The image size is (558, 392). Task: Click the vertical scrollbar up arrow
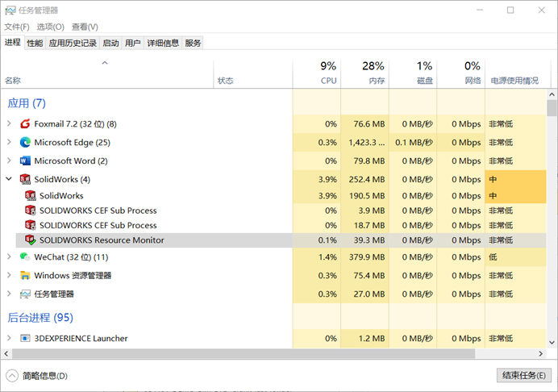(552, 94)
